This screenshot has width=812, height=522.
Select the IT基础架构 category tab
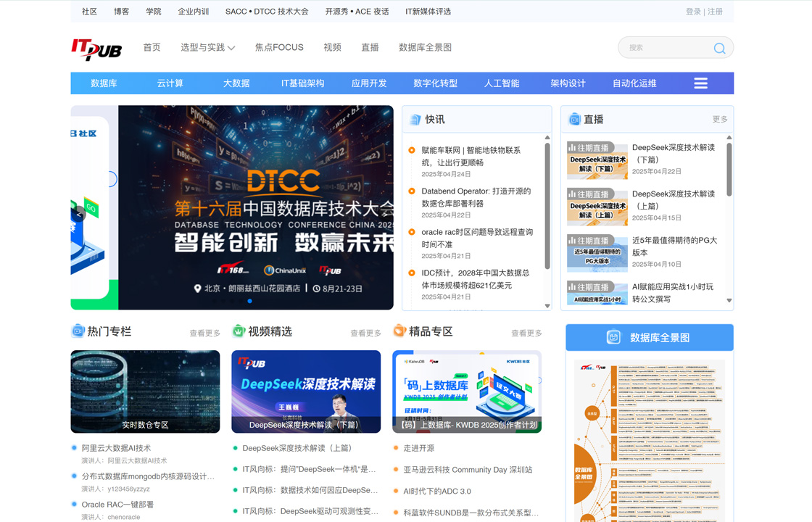[302, 83]
